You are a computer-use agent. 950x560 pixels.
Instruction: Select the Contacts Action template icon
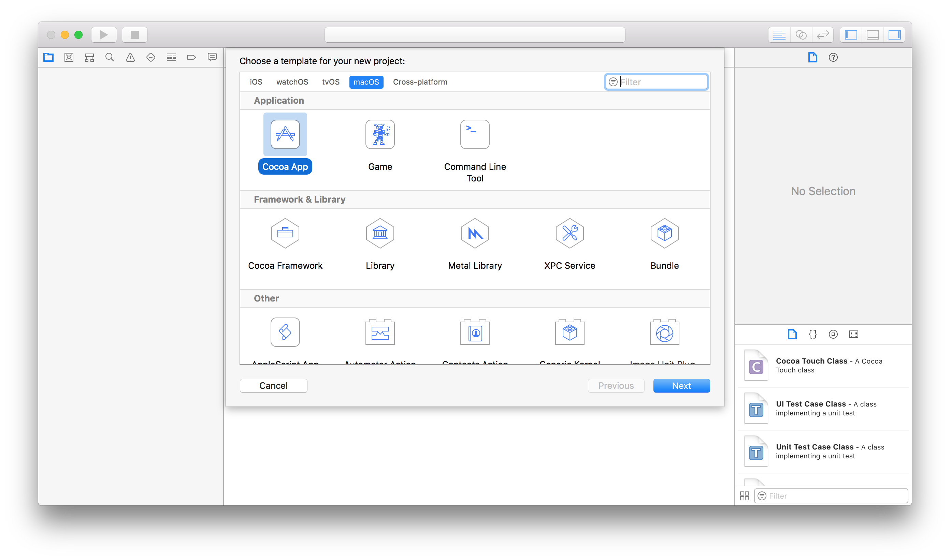point(475,332)
